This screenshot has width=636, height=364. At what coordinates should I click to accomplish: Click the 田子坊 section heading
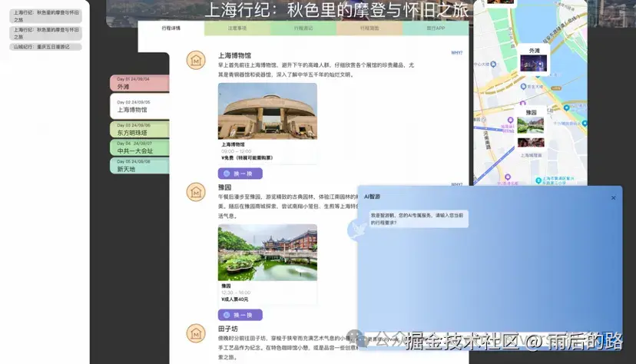(228, 329)
